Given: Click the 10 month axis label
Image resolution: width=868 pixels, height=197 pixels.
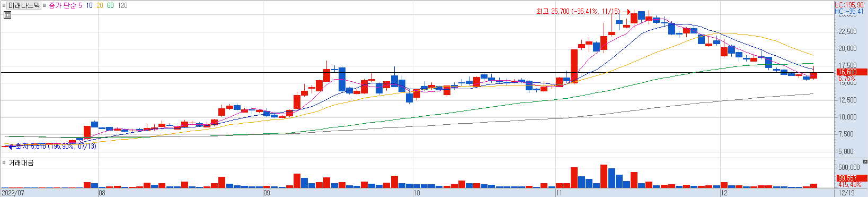Looking at the screenshot, I should click(x=417, y=193).
